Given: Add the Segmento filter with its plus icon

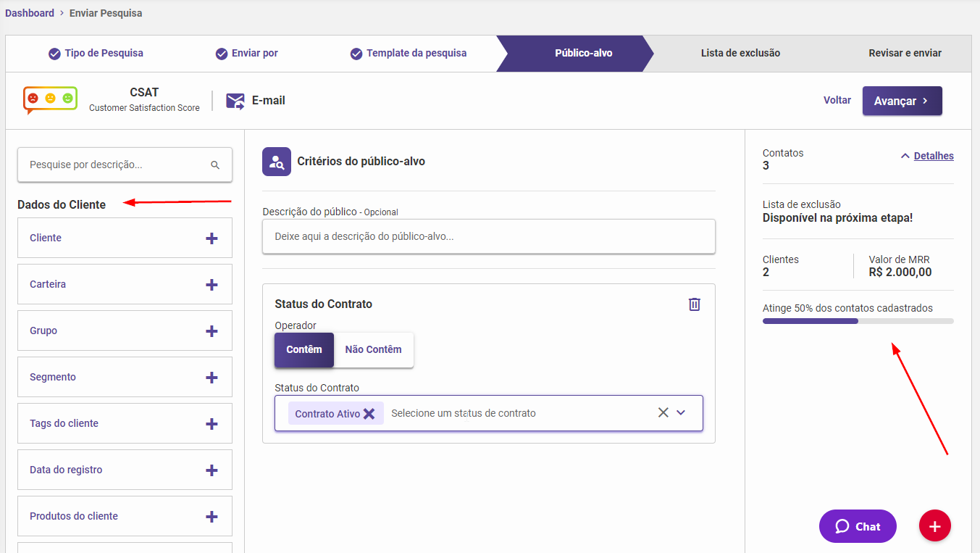Looking at the screenshot, I should (212, 378).
